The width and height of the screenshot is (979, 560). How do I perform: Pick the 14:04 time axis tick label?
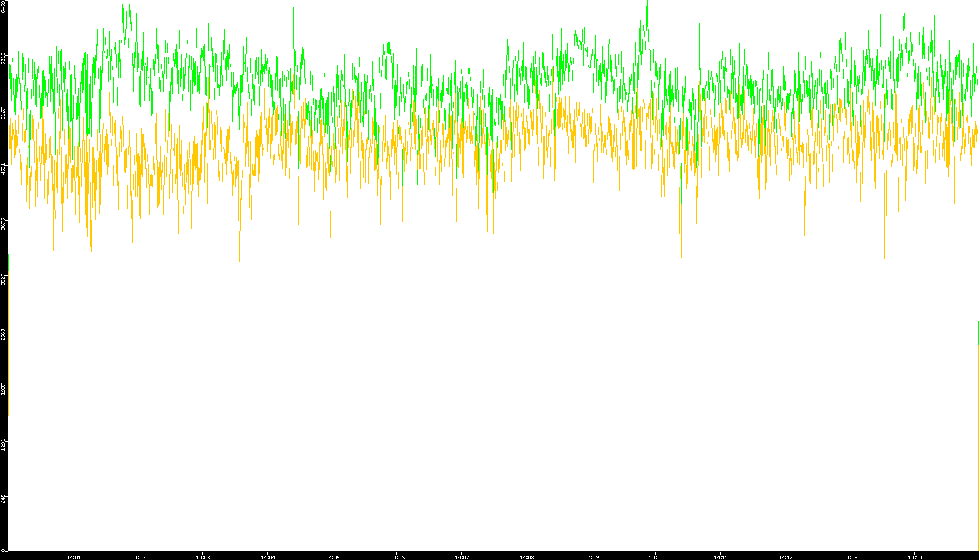[x=268, y=557]
